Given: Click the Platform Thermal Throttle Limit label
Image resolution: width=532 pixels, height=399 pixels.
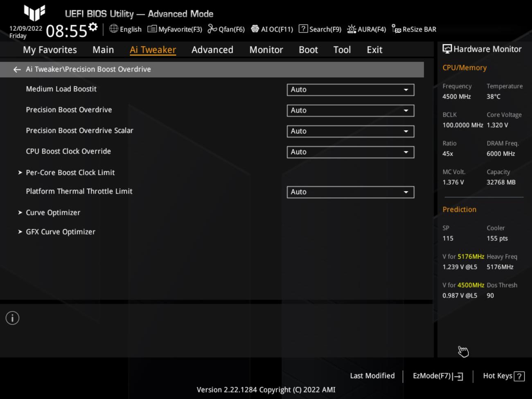Looking at the screenshot, I should pos(79,192).
